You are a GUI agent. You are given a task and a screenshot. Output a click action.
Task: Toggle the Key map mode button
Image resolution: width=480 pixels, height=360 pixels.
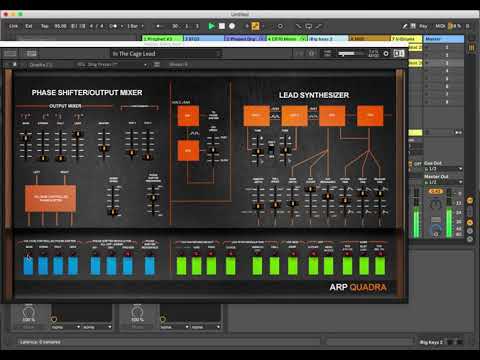pos(423,26)
